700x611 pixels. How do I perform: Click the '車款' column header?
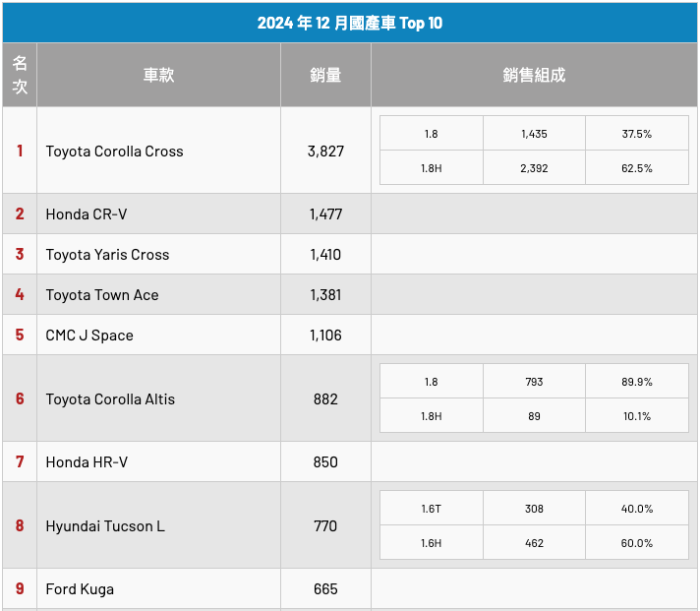(x=158, y=75)
